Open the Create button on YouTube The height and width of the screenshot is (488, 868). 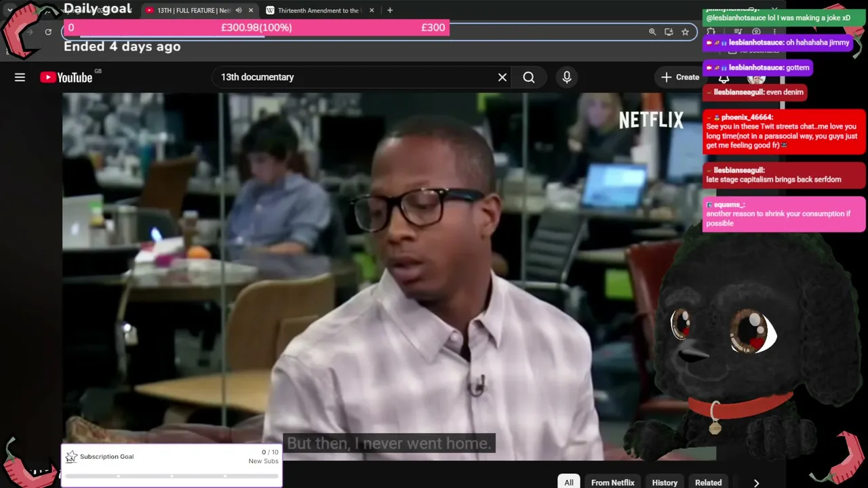680,77
